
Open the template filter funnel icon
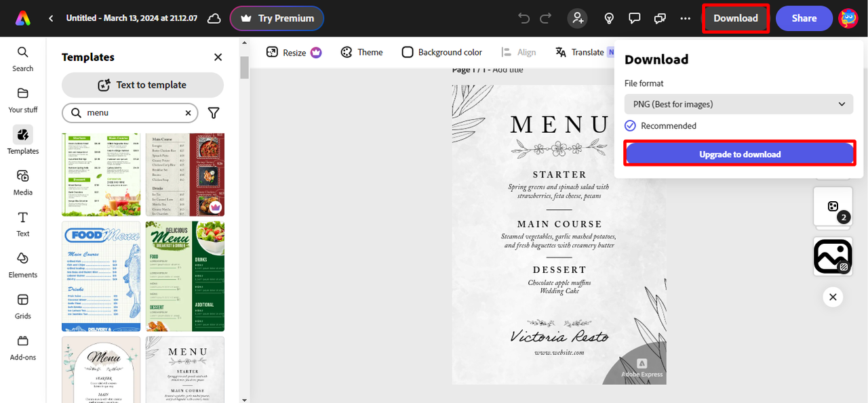pos(214,112)
